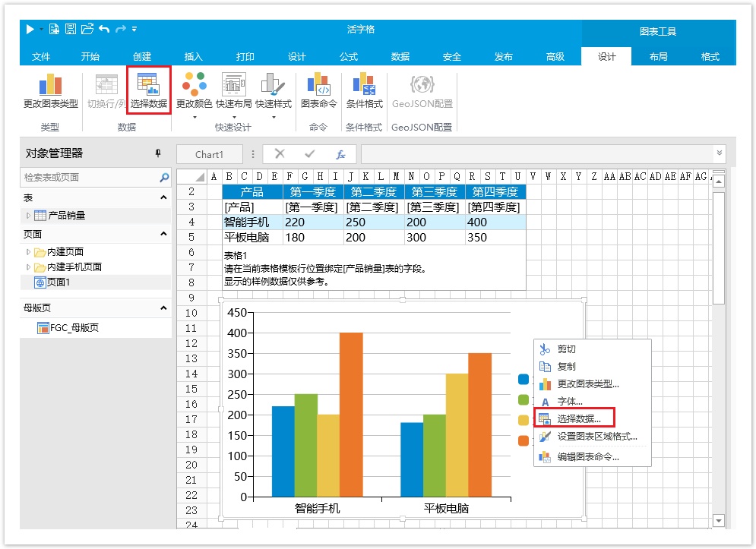Expand the 内建手机页面 folder arrow
The image size is (756, 549).
pos(28,267)
